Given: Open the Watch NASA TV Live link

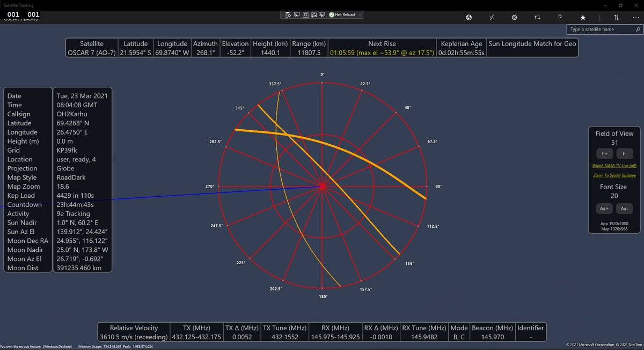Looking at the screenshot, I should (614, 166).
